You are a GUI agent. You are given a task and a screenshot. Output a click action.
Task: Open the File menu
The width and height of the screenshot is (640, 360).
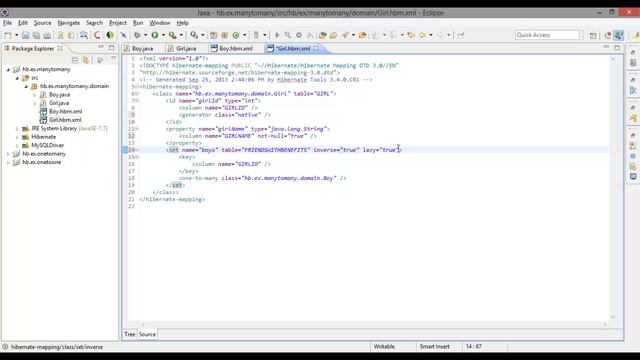point(7,23)
